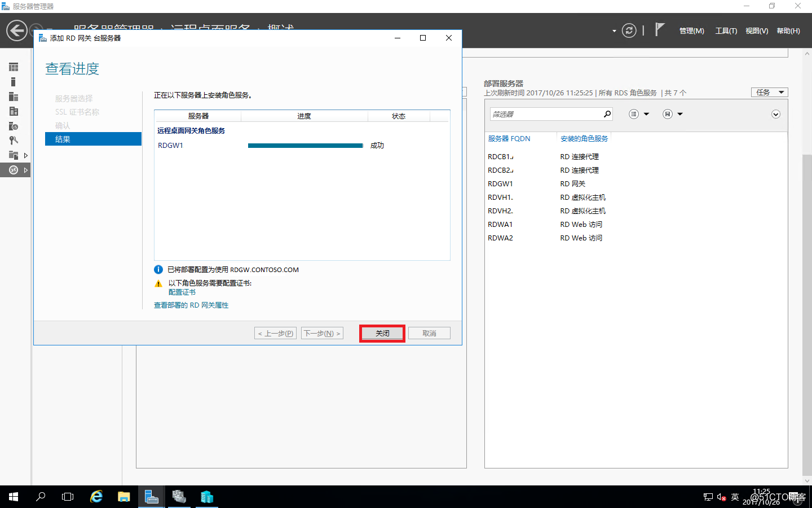The image size is (812, 508).
Task: Open File and Storage Services icon in the sidebar
Action: [x=14, y=155]
